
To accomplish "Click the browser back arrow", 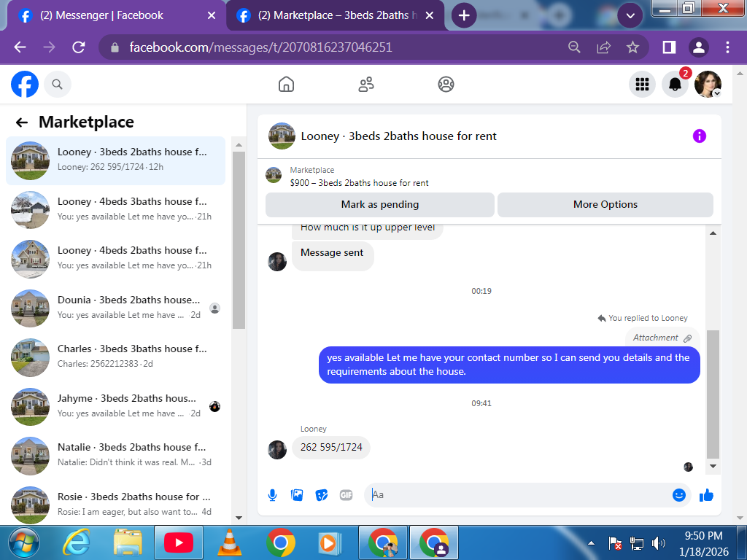I will (x=20, y=47).
